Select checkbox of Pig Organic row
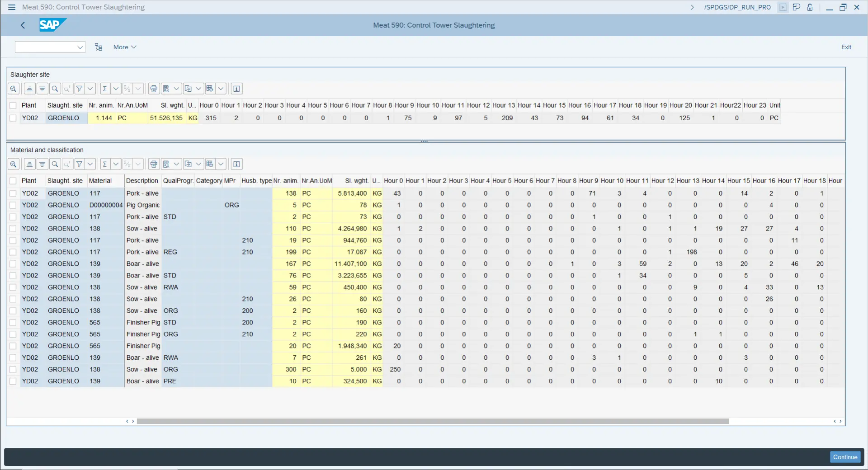The height and width of the screenshot is (470, 868). click(x=13, y=205)
